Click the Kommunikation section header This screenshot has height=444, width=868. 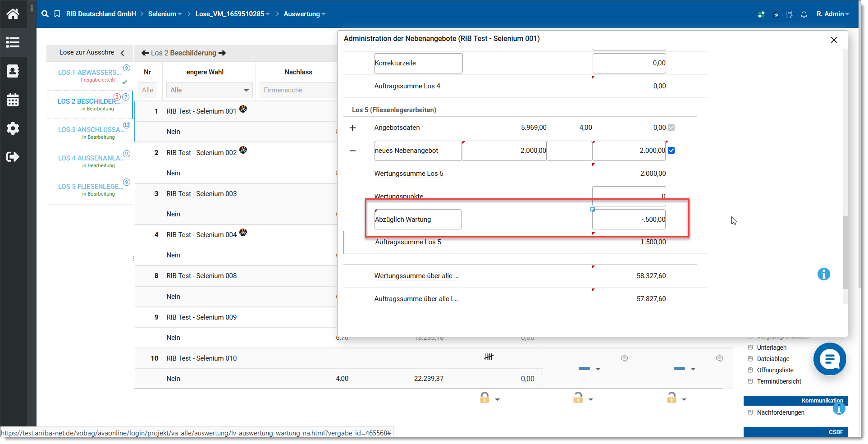(x=796, y=401)
